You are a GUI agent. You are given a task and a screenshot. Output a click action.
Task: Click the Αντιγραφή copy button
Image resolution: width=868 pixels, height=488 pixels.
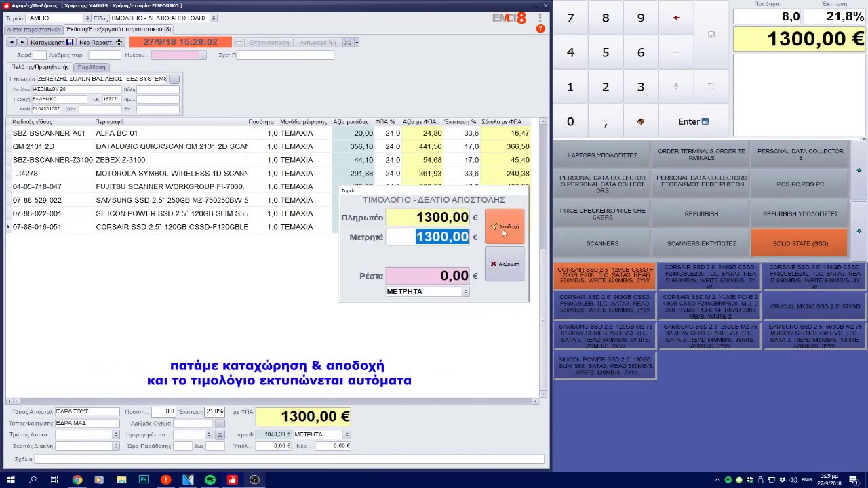click(x=317, y=42)
